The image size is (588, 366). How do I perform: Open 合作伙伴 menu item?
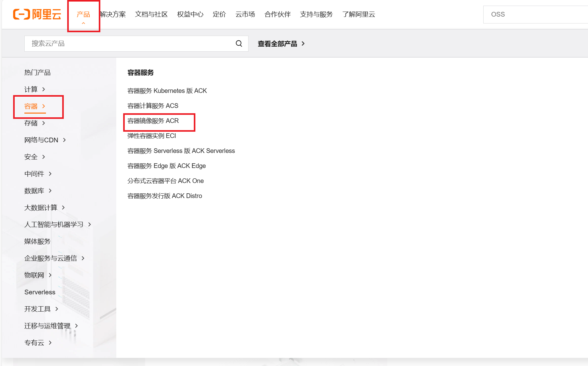[277, 14]
